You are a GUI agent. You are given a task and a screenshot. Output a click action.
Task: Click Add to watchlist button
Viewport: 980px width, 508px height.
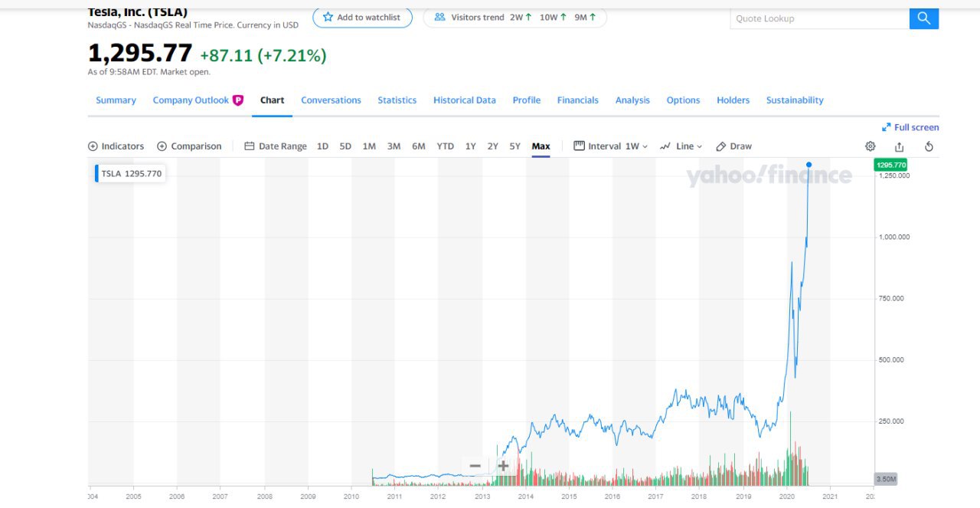pyautogui.click(x=362, y=18)
